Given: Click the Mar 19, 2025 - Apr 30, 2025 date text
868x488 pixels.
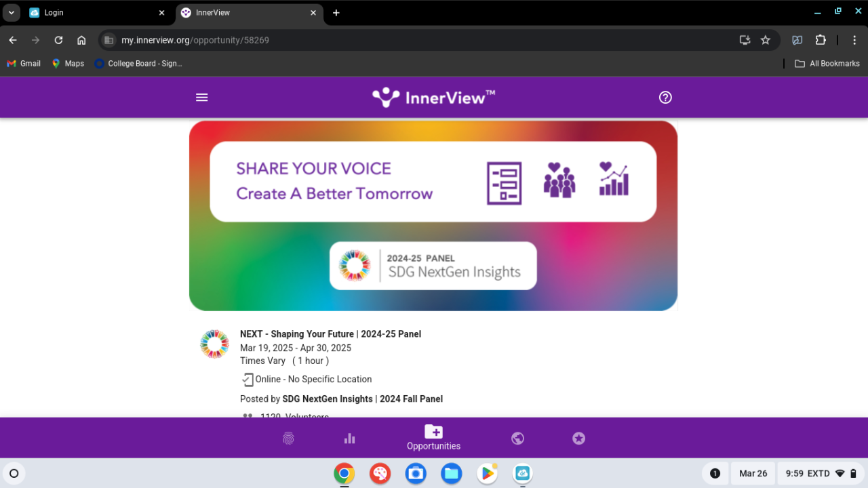Looking at the screenshot, I should click(x=296, y=348).
